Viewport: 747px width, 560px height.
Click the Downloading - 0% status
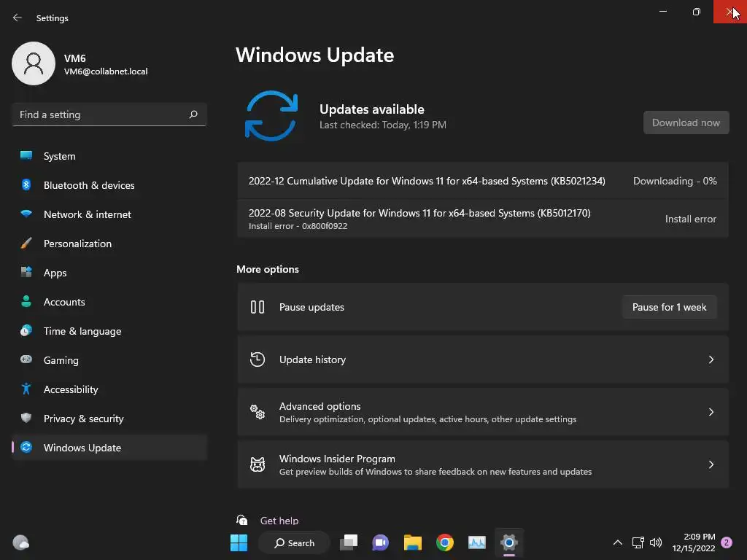[675, 181]
